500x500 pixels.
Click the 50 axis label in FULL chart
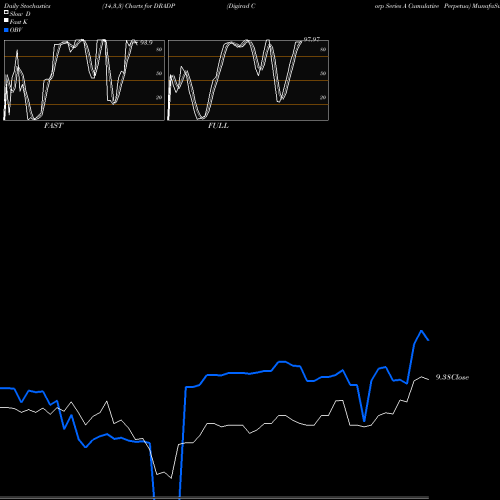coord(323,73)
